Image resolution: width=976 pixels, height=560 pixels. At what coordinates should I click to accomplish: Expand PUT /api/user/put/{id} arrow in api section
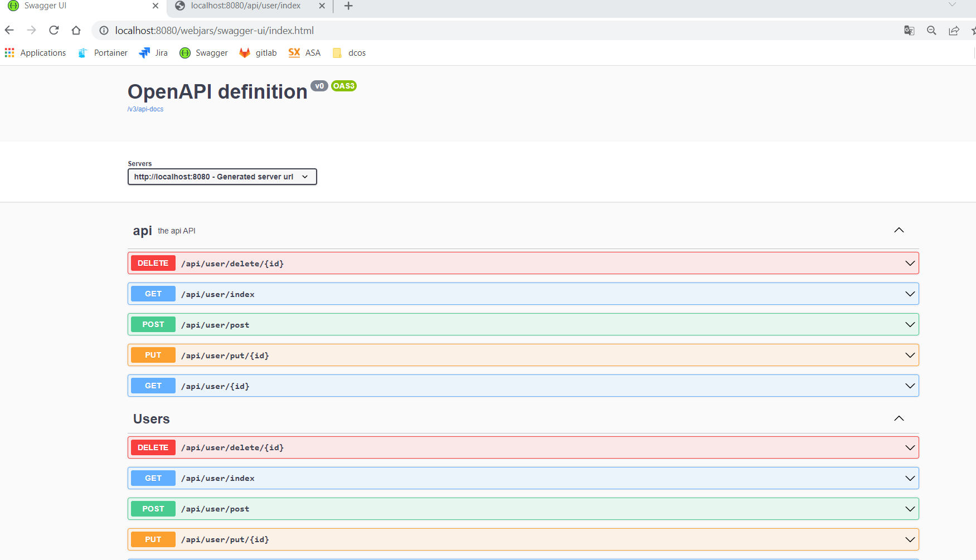pos(910,355)
